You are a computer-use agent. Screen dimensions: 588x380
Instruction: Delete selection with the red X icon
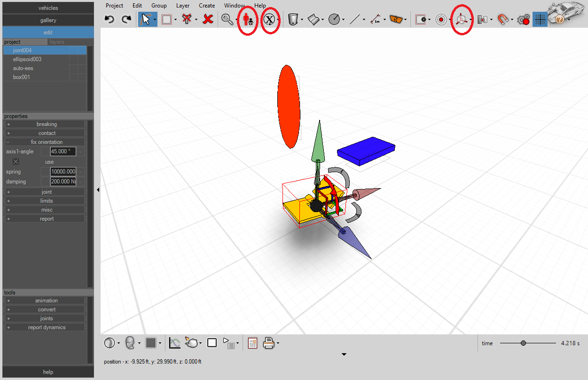tap(208, 19)
